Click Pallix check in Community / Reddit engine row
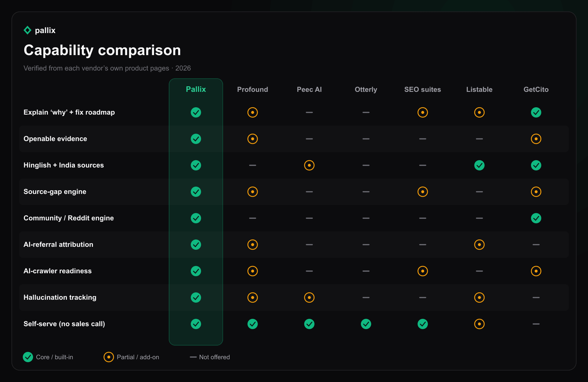This screenshot has width=588, height=382. point(196,218)
